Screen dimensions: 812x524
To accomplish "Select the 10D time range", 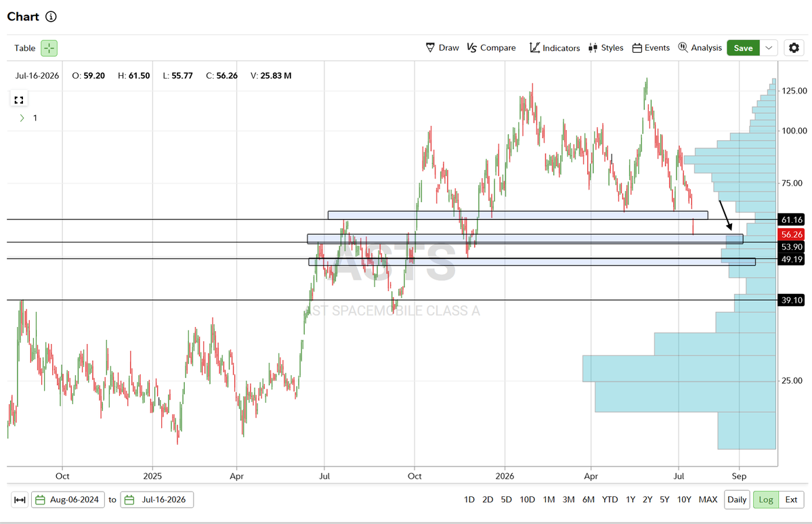I will (527, 500).
